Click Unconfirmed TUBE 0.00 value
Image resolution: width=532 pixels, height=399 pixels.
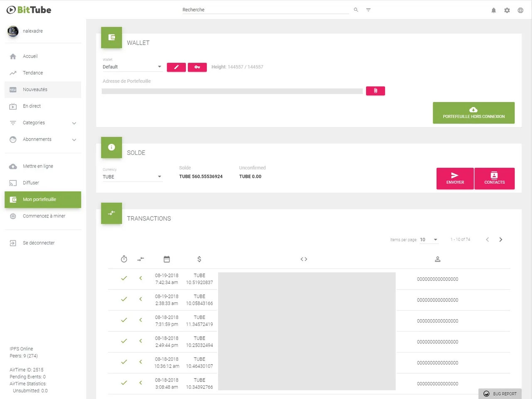click(x=250, y=176)
